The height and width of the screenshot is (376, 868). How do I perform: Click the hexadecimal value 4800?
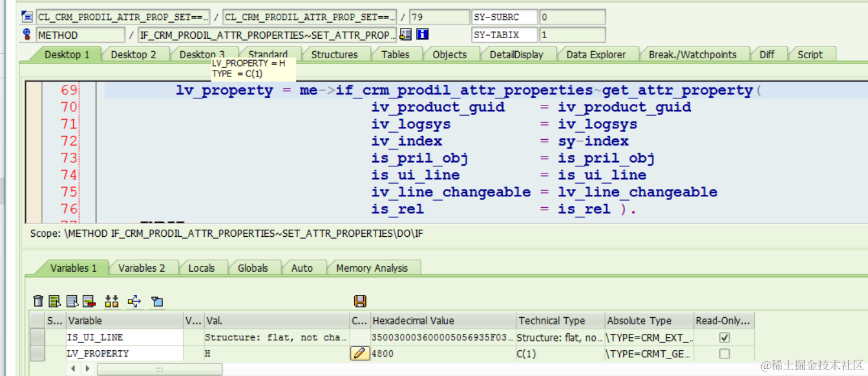coord(443,353)
